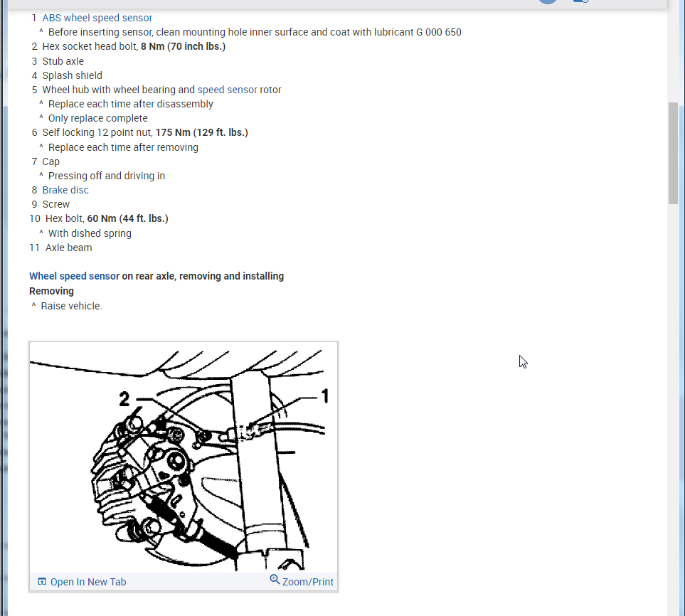This screenshot has height=616, width=685.
Task: Click callout number 2 in the diagram
Action: (x=124, y=399)
